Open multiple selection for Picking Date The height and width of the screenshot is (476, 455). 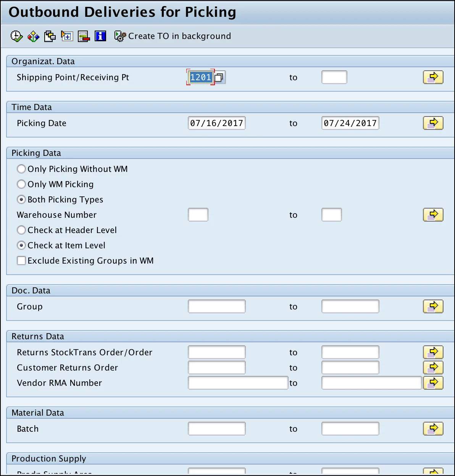pos(433,123)
